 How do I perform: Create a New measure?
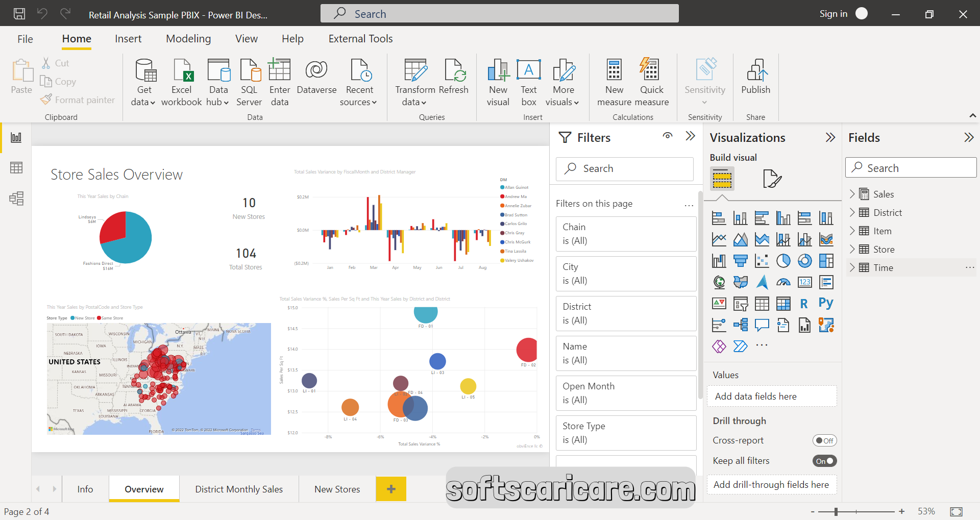pos(614,82)
